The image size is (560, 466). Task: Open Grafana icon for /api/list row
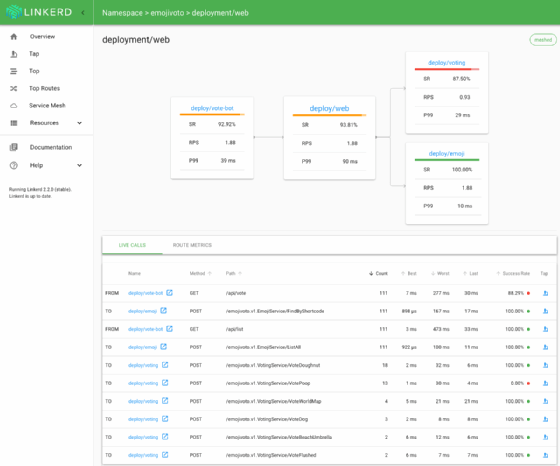coord(169,329)
